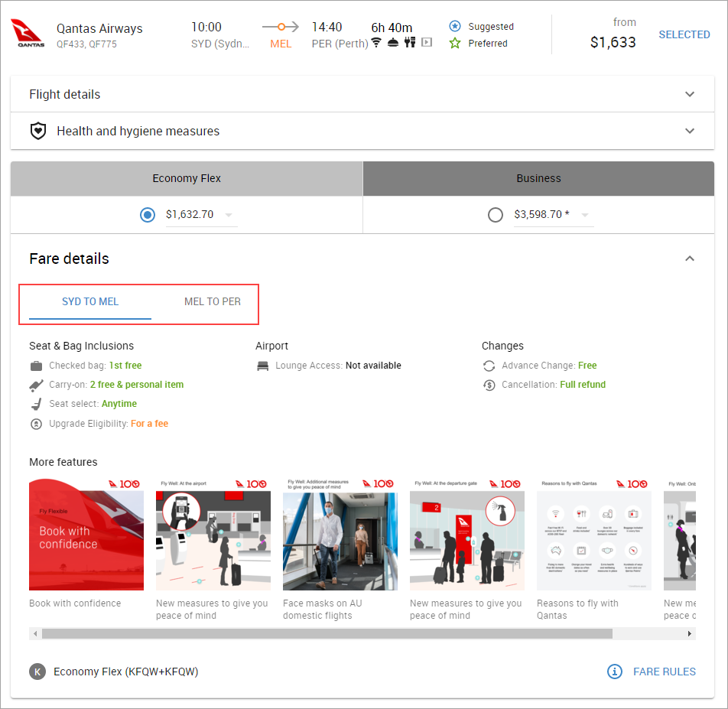Open the Economy Flex price dropdown arrow

(x=229, y=215)
